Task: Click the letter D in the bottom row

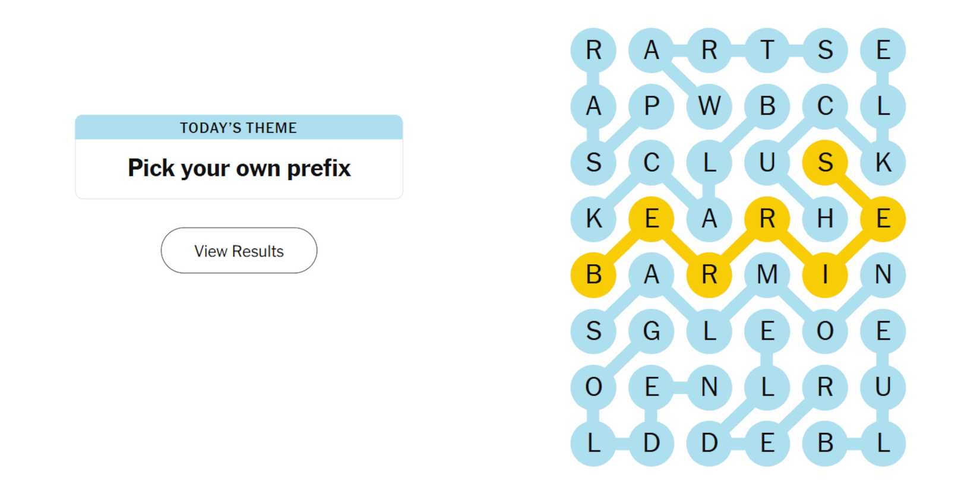Action: tap(652, 442)
